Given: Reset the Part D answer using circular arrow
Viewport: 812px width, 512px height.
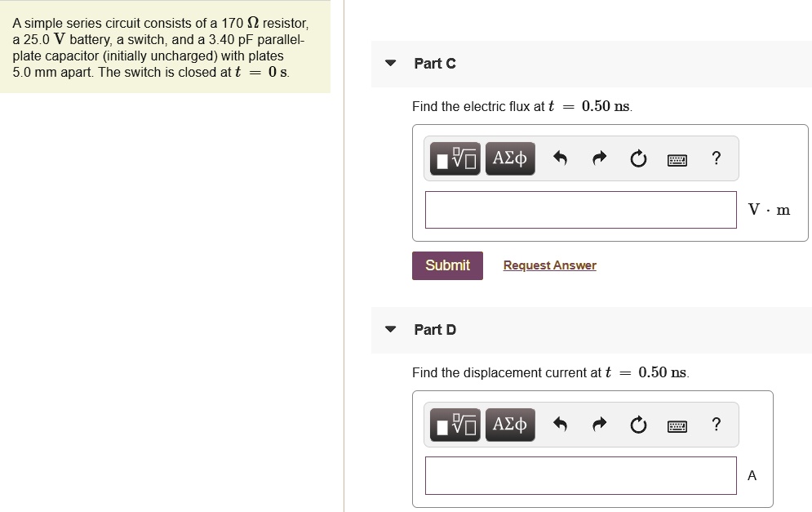Looking at the screenshot, I should pos(638,425).
